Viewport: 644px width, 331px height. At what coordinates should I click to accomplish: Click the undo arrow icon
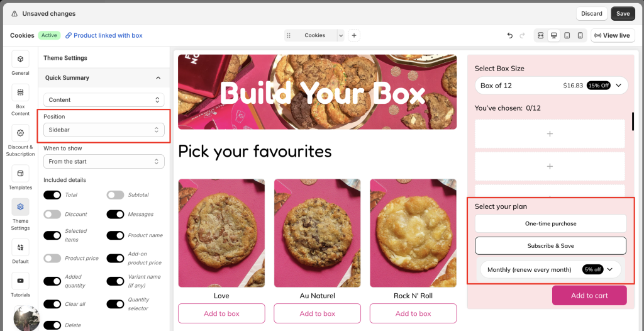click(x=509, y=36)
